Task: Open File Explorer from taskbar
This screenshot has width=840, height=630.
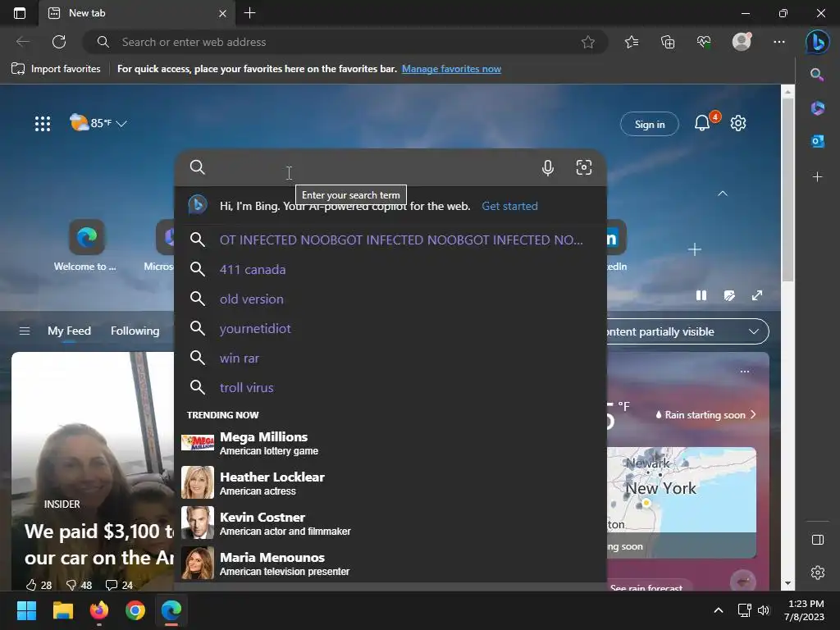Action: (62, 610)
